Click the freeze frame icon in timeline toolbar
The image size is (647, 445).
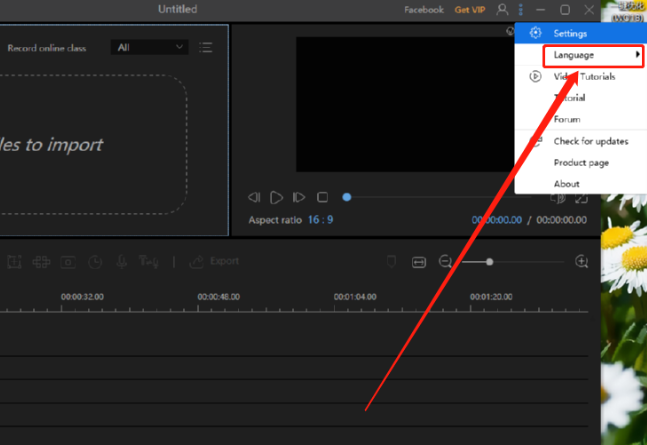click(x=68, y=262)
